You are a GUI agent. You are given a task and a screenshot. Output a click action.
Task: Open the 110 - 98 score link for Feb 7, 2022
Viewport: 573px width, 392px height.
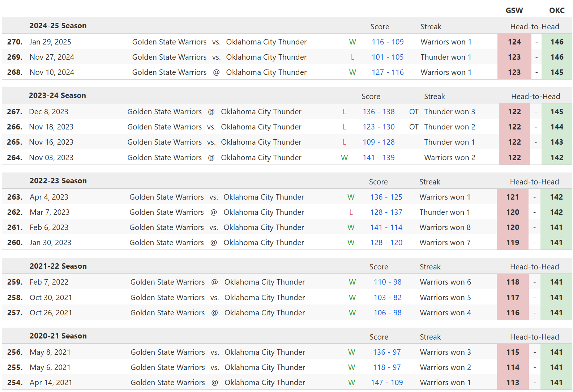tap(388, 282)
